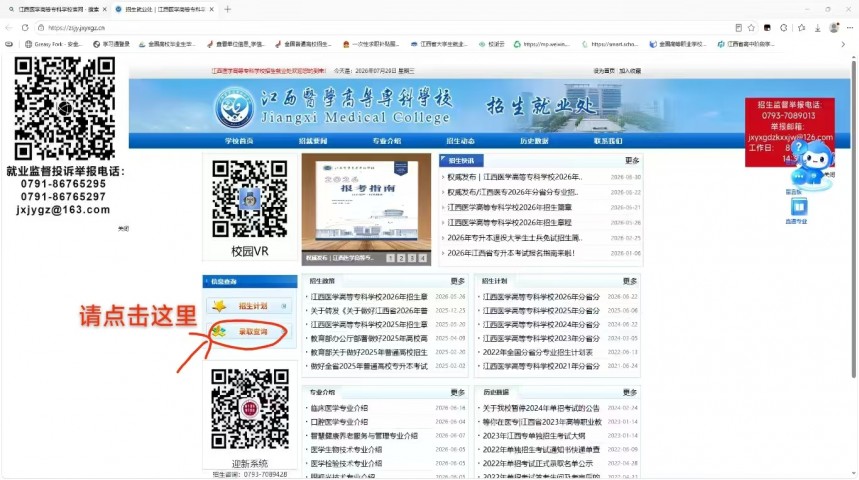Open 招就要闻 navigation item
The image size is (859, 480).
tap(313, 141)
